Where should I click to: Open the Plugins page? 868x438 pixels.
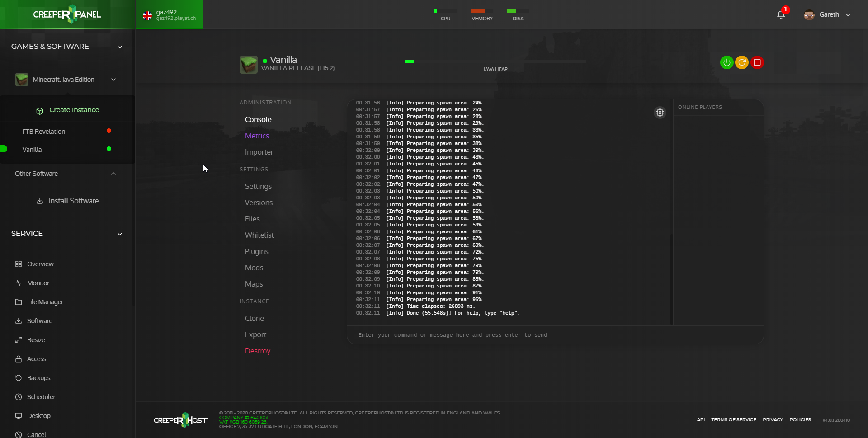point(257,251)
